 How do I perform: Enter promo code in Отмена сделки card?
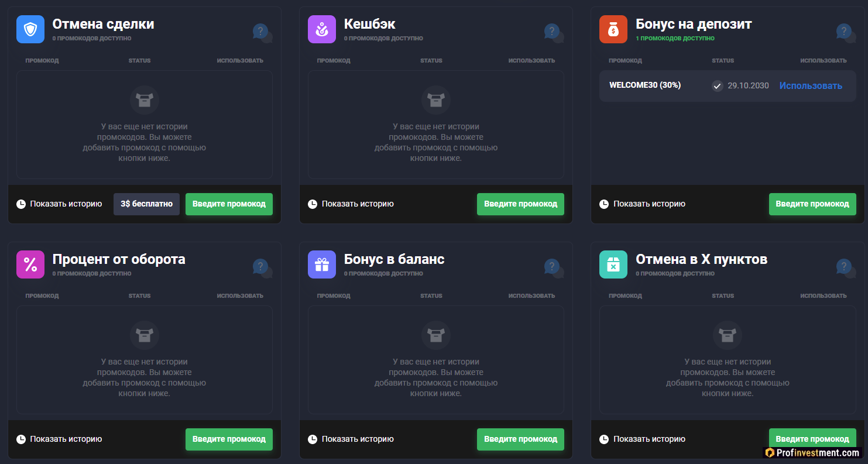[x=229, y=204]
